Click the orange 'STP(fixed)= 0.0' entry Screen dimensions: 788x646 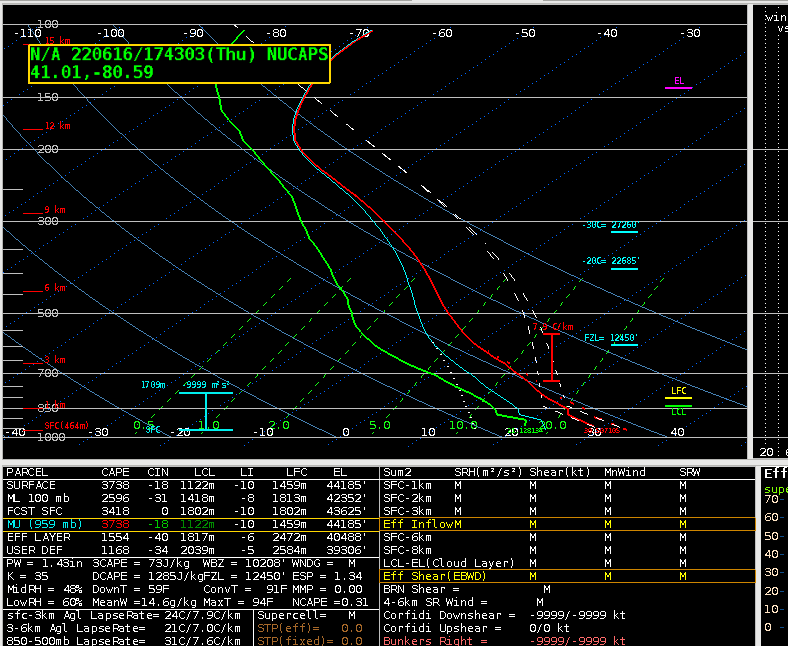pyautogui.click(x=310, y=641)
